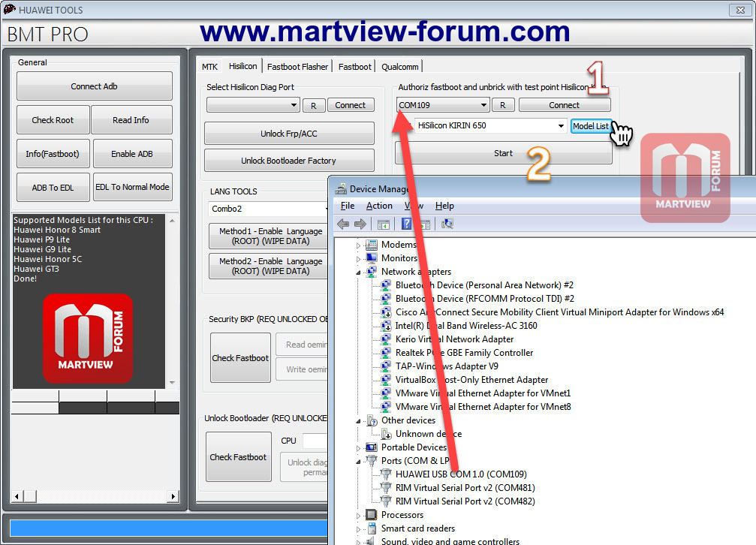Click the blue progress bar at bottom
Screen dimensions: 756x545
pyautogui.click(x=168, y=528)
